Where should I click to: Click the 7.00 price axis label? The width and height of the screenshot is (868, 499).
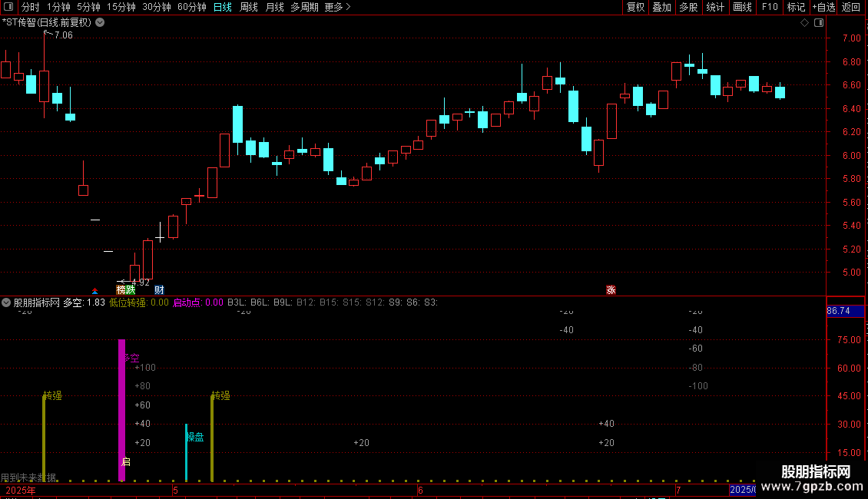[x=851, y=38]
